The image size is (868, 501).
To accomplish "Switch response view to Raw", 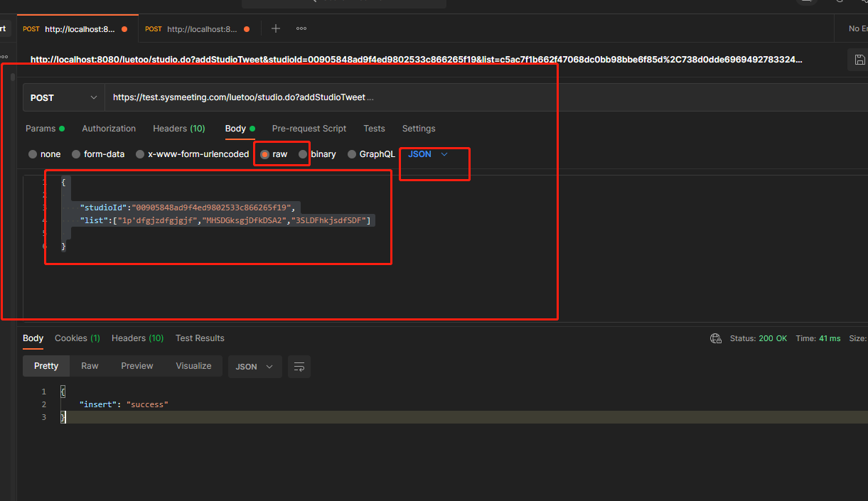I will 90,366.
